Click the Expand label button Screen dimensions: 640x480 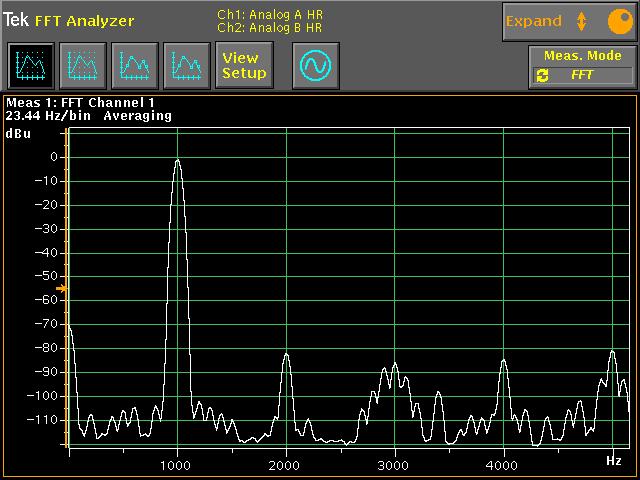click(534, 21)
